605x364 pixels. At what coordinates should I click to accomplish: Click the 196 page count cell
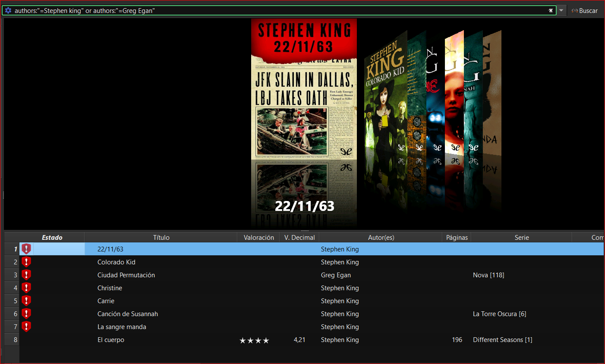[x=457, y=340]
